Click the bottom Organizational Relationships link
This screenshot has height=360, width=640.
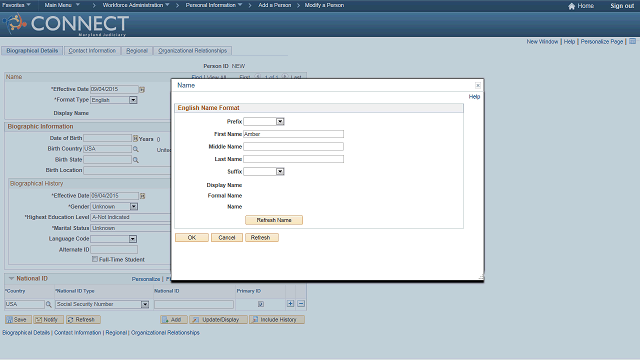tap(165, 333)
